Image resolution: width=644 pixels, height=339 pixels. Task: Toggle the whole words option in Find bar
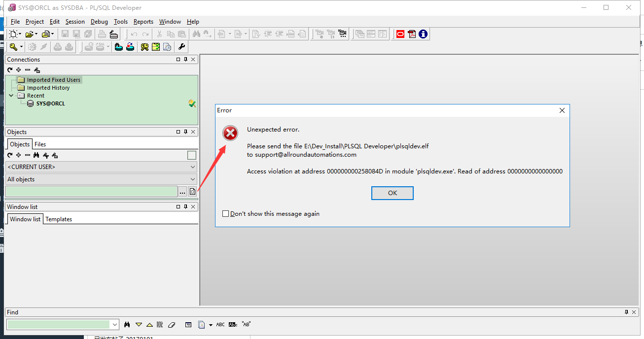(233, 325)
